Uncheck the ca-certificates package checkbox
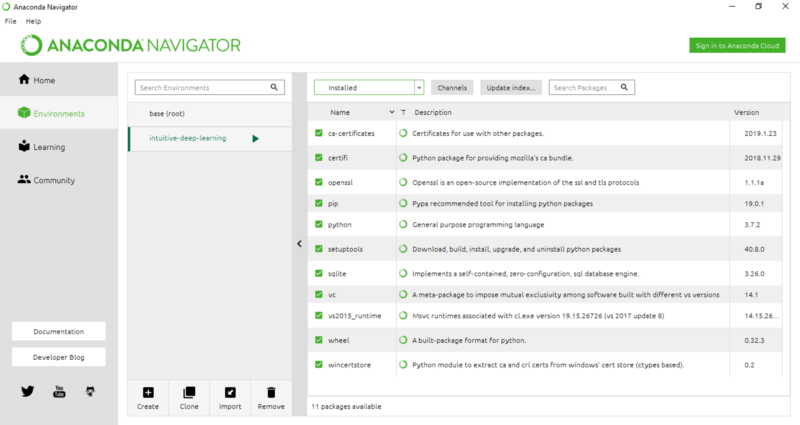This screenshot has height=425, width=800. (x=319, y=133)
